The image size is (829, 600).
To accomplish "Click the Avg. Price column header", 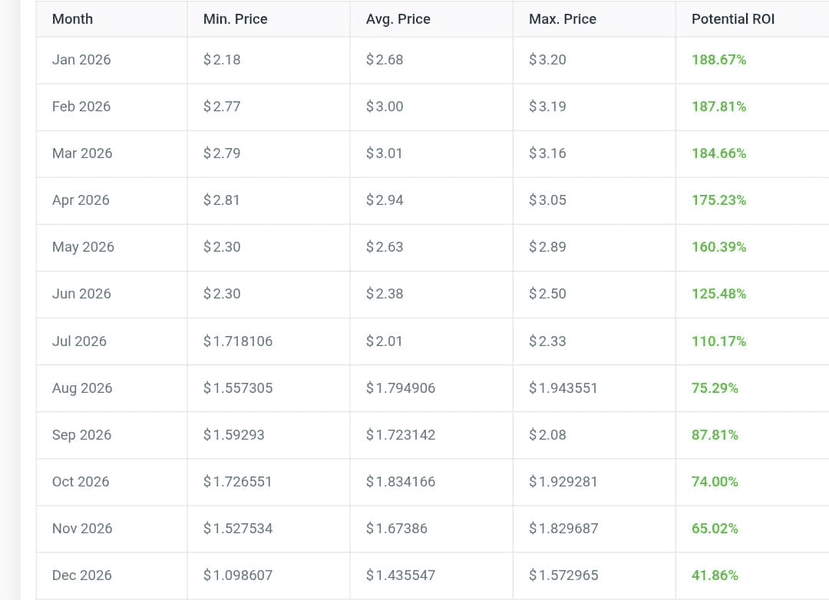I will click(398, 19).
